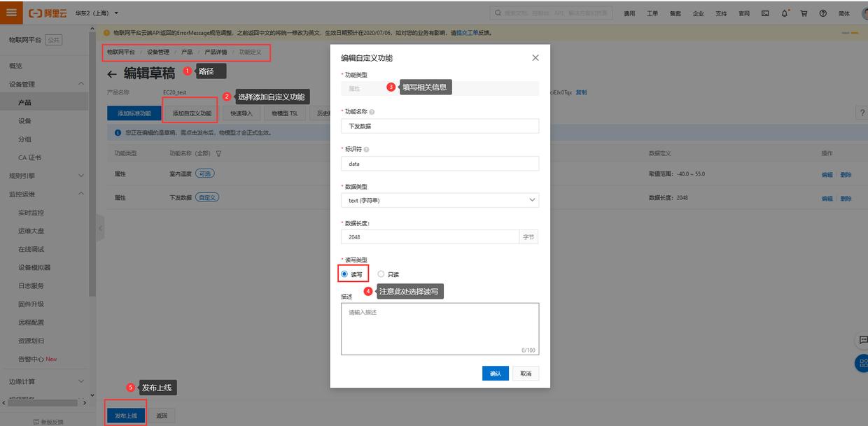Open 在线调试 in the sidebar
This screenshot has width=868, height=426.
pyautogui.click(x=31, y=249)
